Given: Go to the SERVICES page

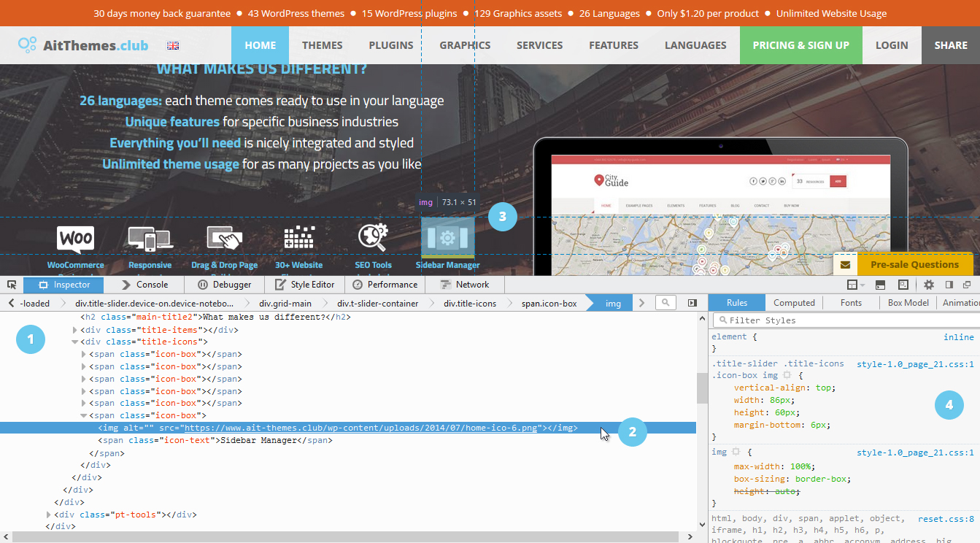Looking at the screenshot, I should click(x=539, y=45).
